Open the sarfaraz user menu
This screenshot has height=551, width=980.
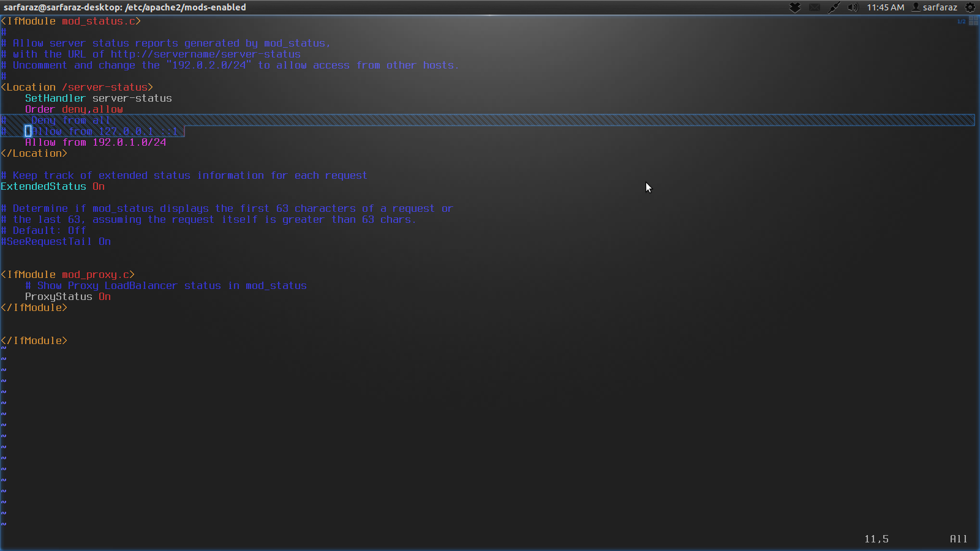coord(935,7)
